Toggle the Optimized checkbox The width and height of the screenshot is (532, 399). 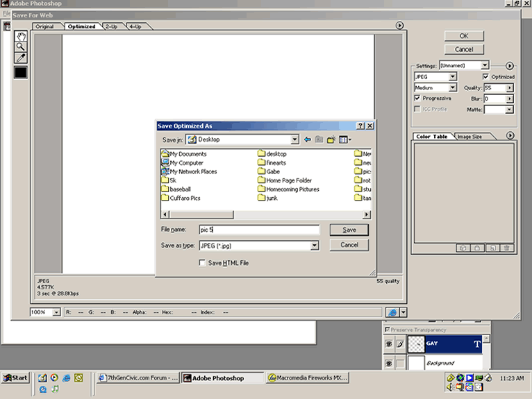pos(485,76)
